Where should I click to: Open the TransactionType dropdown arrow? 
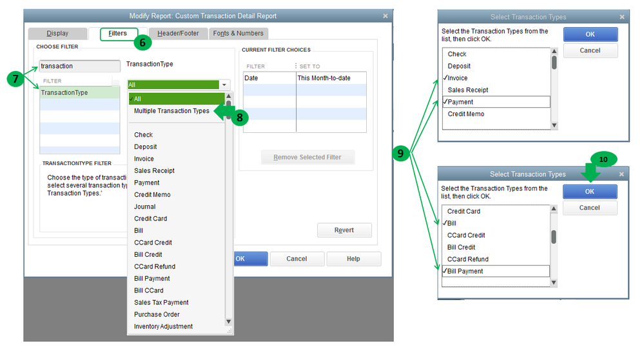click(224, 85)
